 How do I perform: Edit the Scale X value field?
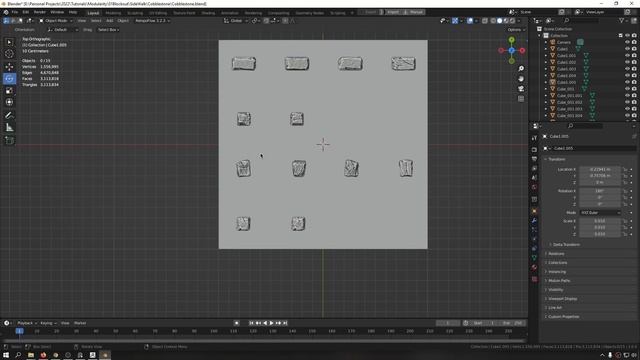pyautogui.click(x=600, y=221)
